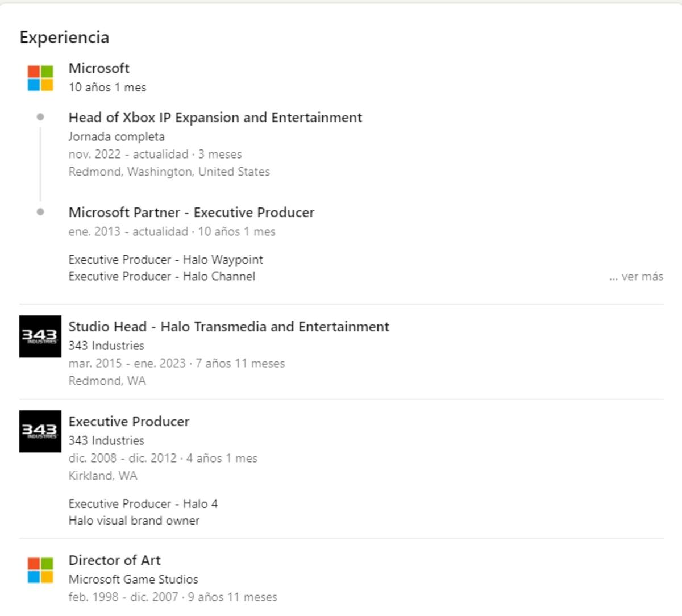
Task: Select 'feb. 1998 - dic. 2007 · 9 años 11 meses'
Action: pos(173,597)
